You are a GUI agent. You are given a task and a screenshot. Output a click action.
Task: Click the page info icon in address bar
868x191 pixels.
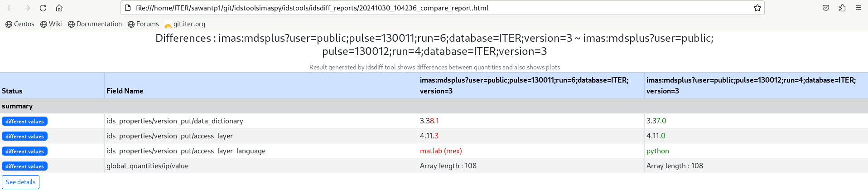128,8
